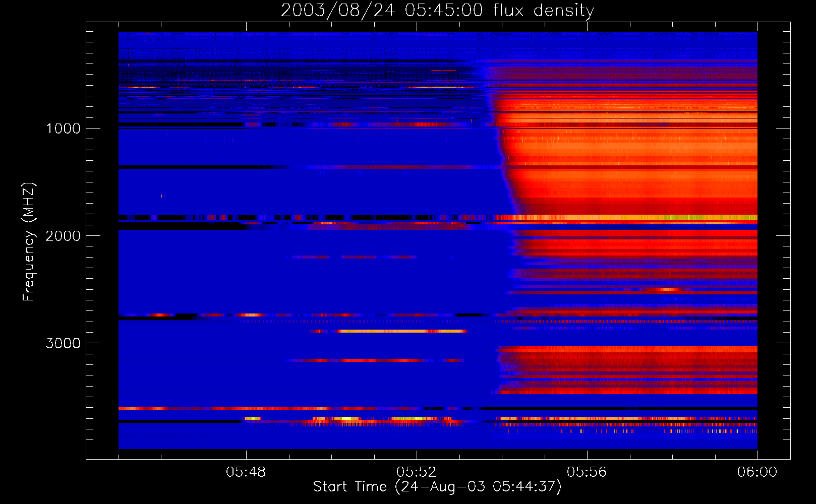Click the 'Frequency (MHZ)' y-axis label
816x504 pixels.
pyautogui.click(x=28, y=242)
